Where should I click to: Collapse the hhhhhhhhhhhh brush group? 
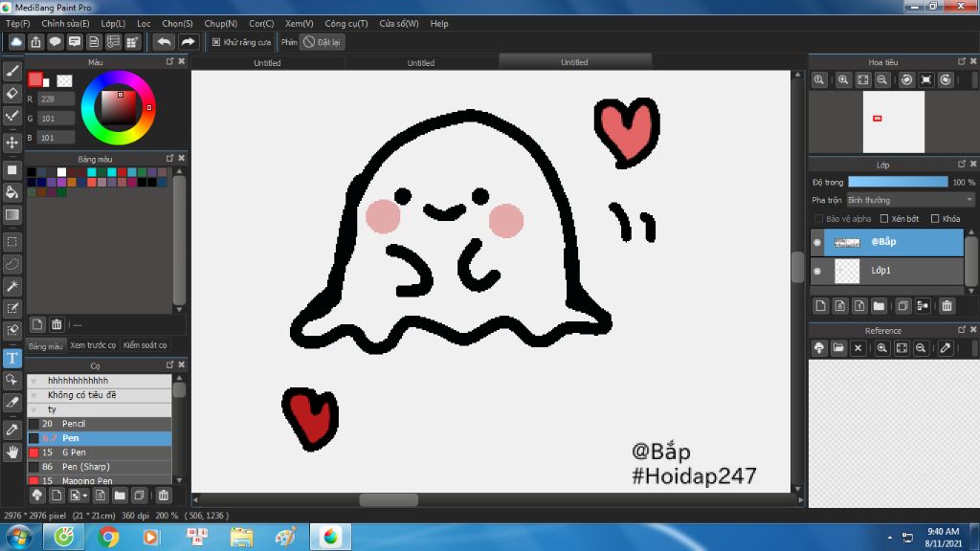[x=33, y=381]
